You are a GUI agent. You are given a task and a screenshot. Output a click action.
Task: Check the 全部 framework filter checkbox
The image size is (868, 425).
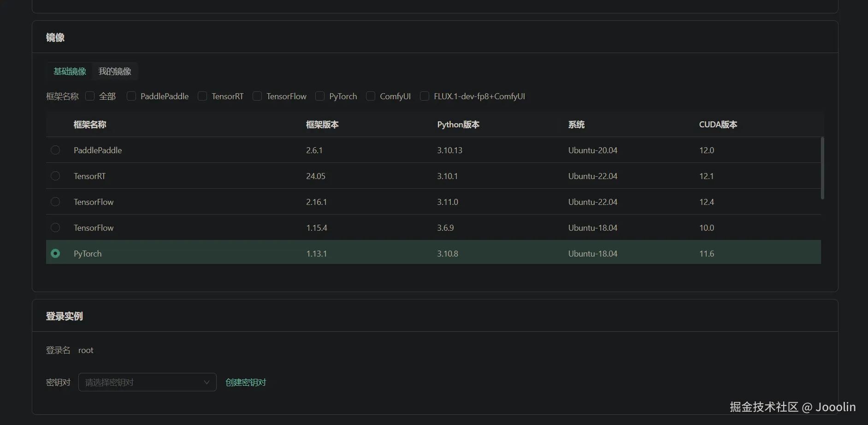[90, 96]
